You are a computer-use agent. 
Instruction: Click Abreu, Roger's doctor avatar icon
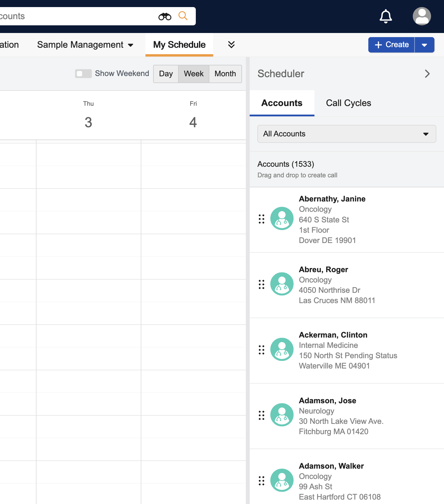(282, 284)
